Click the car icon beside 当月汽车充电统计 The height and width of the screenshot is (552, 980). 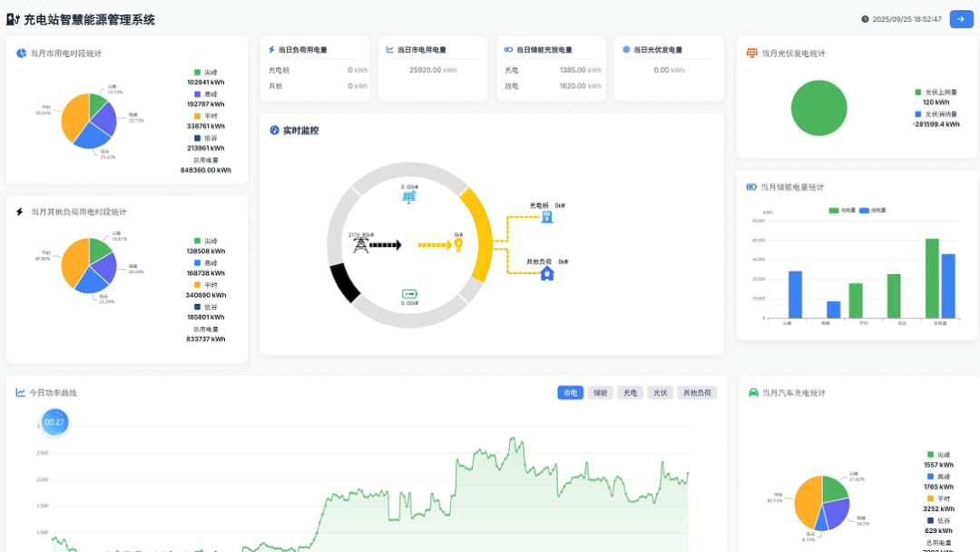click(x=753, y=393)
